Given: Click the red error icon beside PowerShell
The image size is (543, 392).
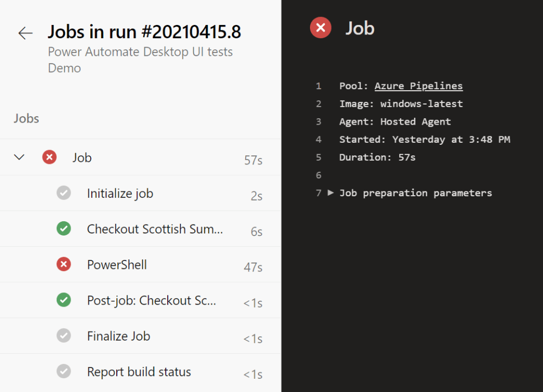Looking at the screenshot, I should [64, 264].
